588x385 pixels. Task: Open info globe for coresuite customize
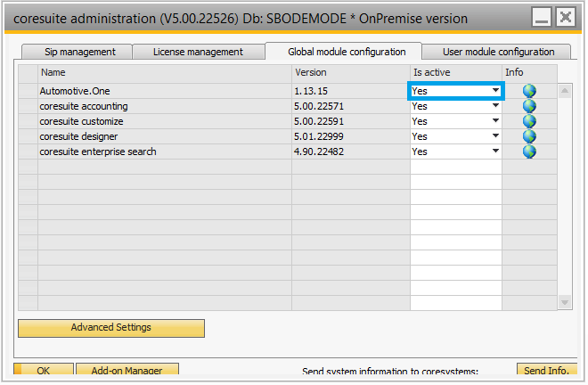529,121
